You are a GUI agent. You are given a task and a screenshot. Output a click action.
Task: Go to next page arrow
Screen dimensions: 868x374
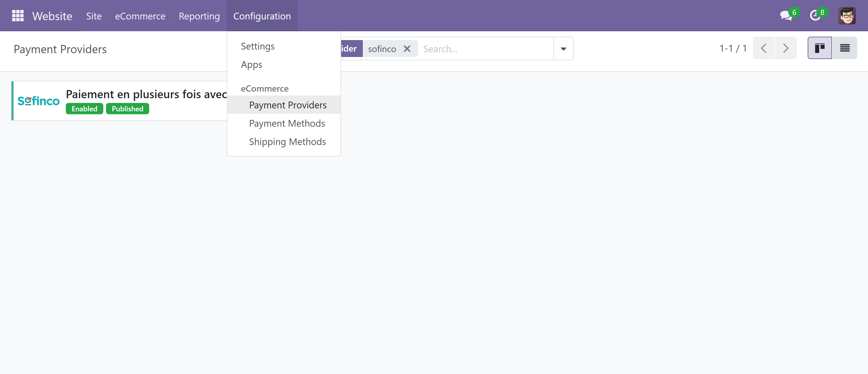coord(786,48)
